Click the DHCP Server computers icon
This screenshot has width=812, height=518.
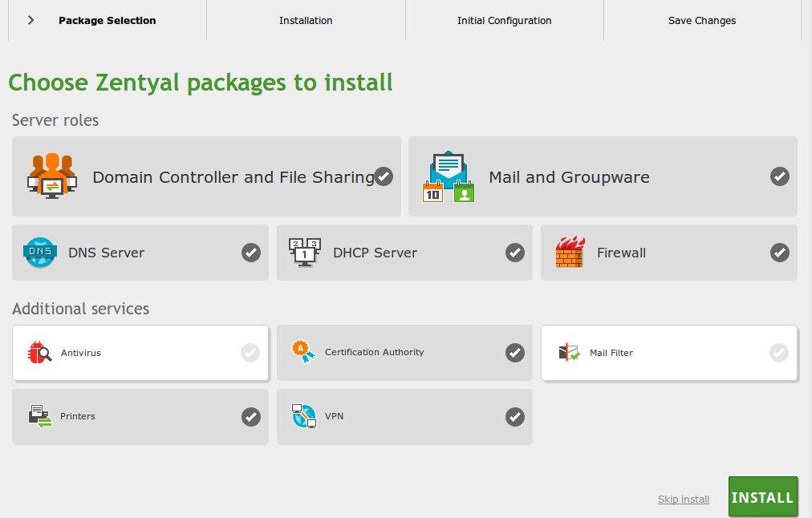pos(305,253)
